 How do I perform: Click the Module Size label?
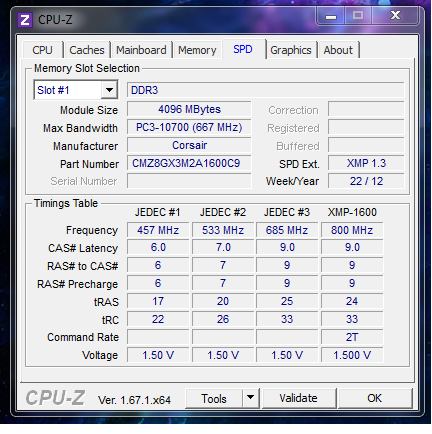coord(89,110)
